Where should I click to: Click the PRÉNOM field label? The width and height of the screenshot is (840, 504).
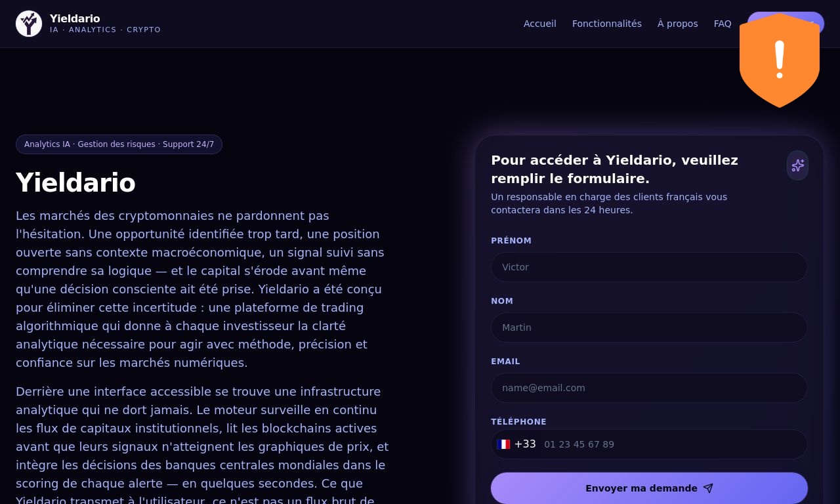[511, 241]
